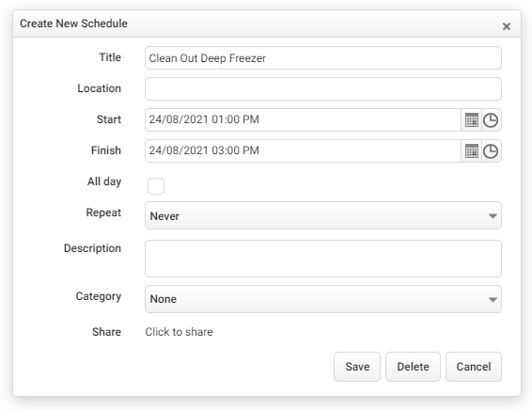Viewport: 532px width, 410px height.
Task: Click the 'Location' label
Action: (99, 88)
